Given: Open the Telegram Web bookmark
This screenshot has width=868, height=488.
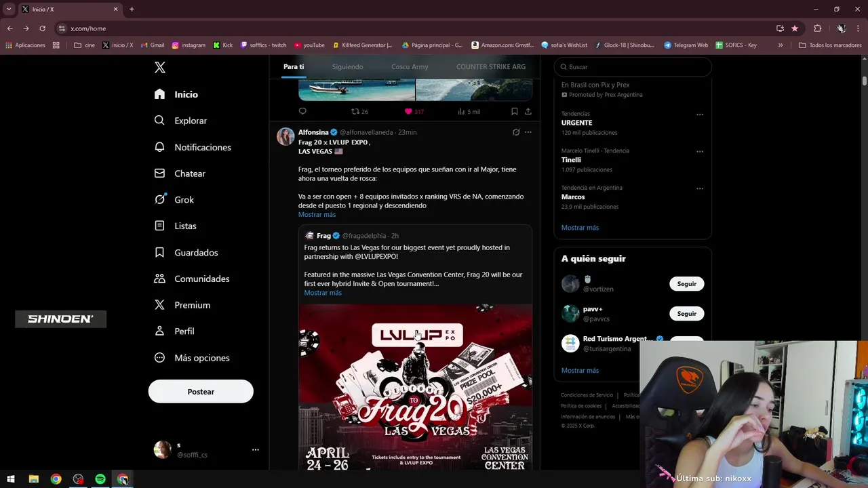Looking at the screenshot, I should tap(686, 45).
